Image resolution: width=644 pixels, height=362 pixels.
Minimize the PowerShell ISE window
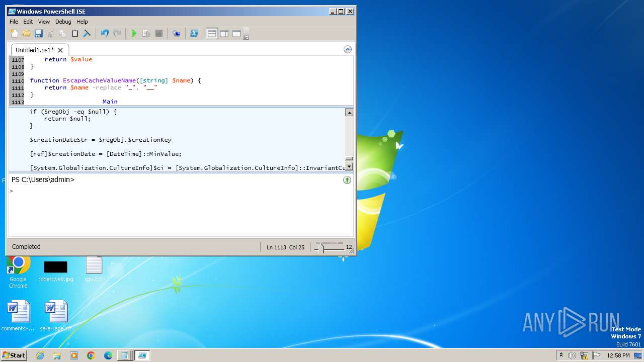[333, 11]
